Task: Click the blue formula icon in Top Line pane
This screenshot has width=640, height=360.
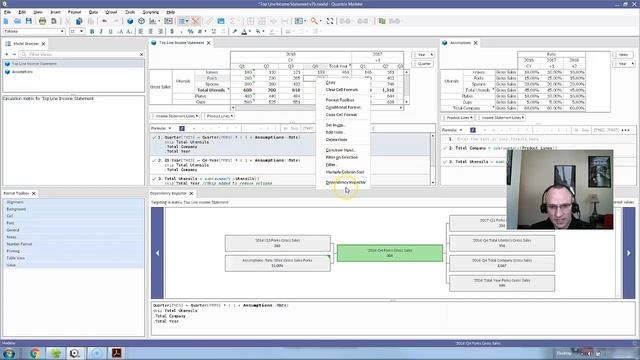Action: [182, 128]
